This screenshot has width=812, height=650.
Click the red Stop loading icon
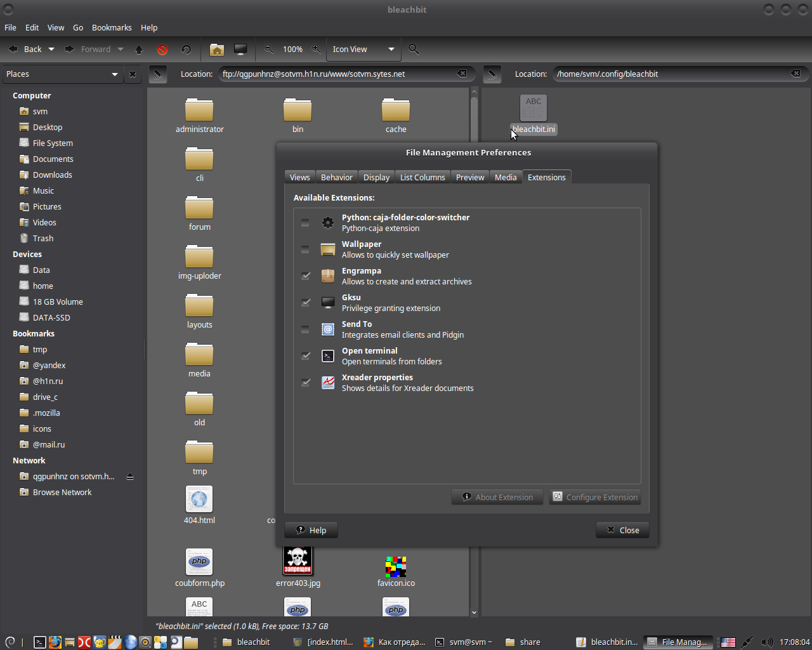tap(162, 50)
